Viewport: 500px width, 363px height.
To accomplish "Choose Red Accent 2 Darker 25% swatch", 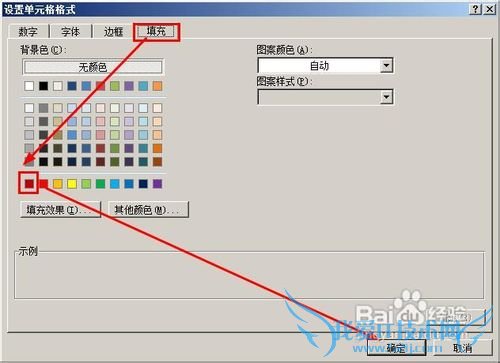I will pos(100,148).
